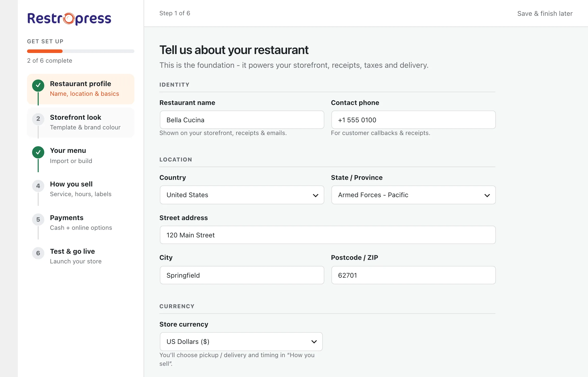Click the setup progress bar
This screenshot has height=377, width=588.
pyautogui.click(x=81, y=51)
